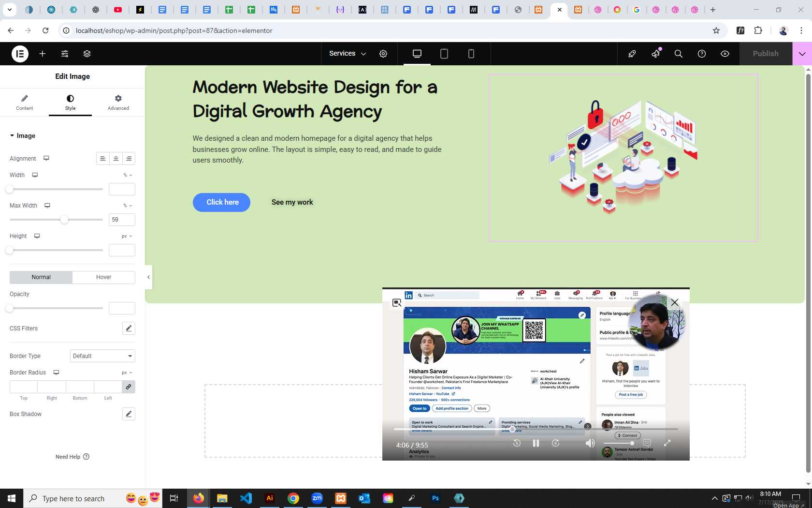The width and height of the screenshot is (812, 508).
Task: Open Site Settings sliders icon
Action: tap(65, 54)
